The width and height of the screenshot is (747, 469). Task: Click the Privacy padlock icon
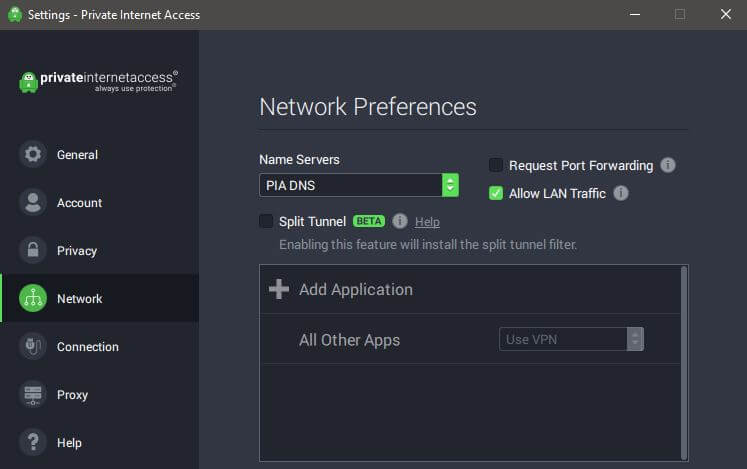[33, 250]
